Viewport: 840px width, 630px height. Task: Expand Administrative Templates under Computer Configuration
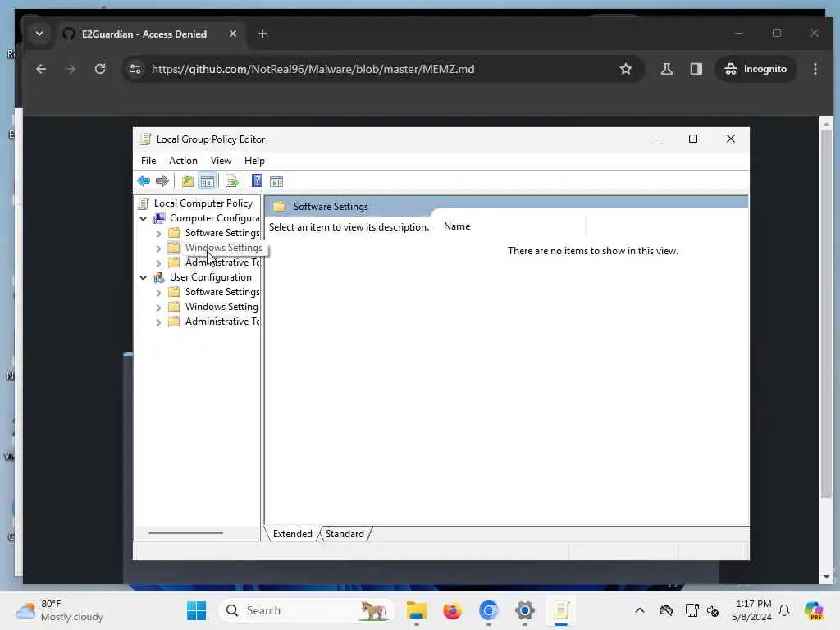click(158, 263)
